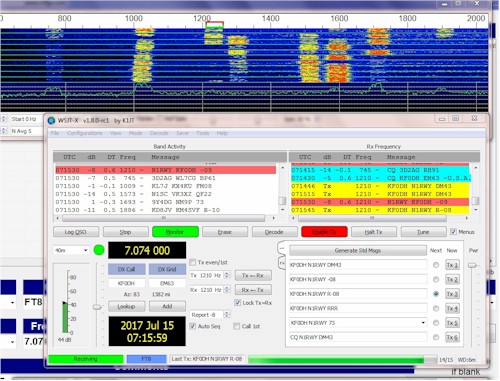Image resolution: width=500 pixels, height=381 pixels.
Task: Click the DX Call label button
Action: point(127,269)
